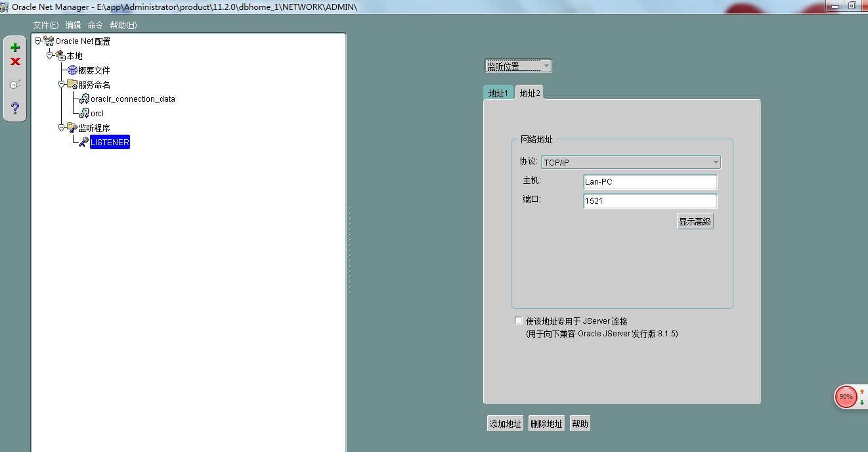
Task: Select the 服务命名 tree label
Action: (x=95, y=85)
